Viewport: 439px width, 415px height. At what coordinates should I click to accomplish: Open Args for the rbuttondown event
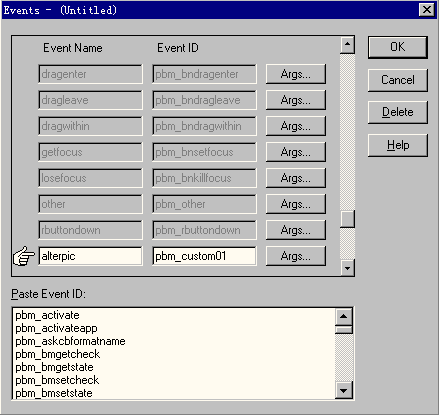296,230
